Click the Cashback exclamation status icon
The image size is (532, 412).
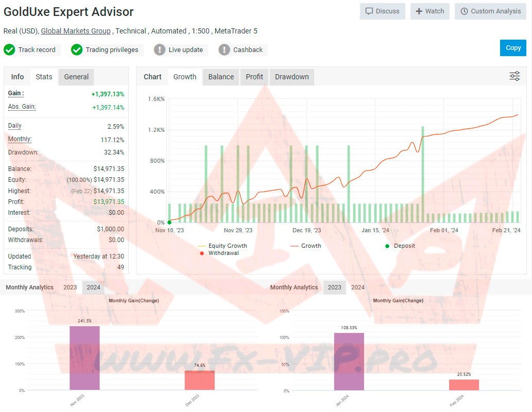point(224,50)
